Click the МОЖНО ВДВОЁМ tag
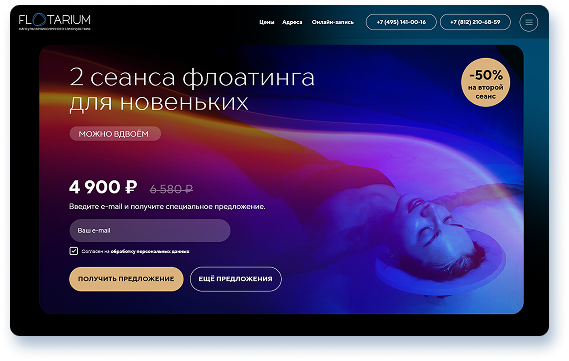This screenshot has width=569, height=361. 115,134
